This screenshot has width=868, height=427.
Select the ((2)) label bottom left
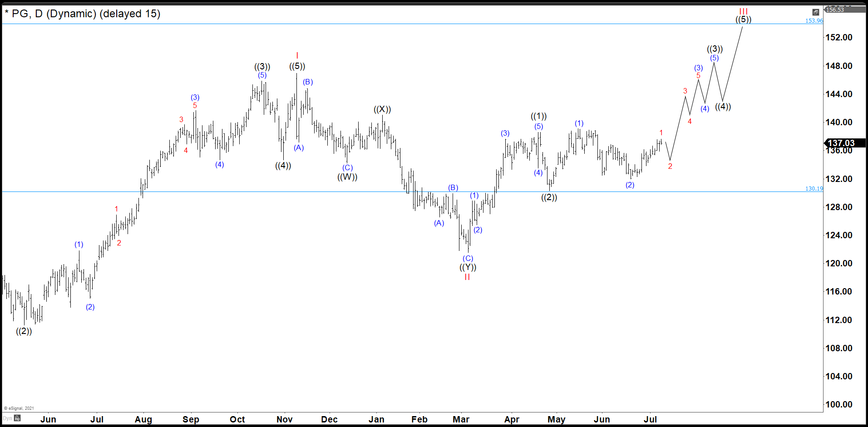click(x=24, y=331)
